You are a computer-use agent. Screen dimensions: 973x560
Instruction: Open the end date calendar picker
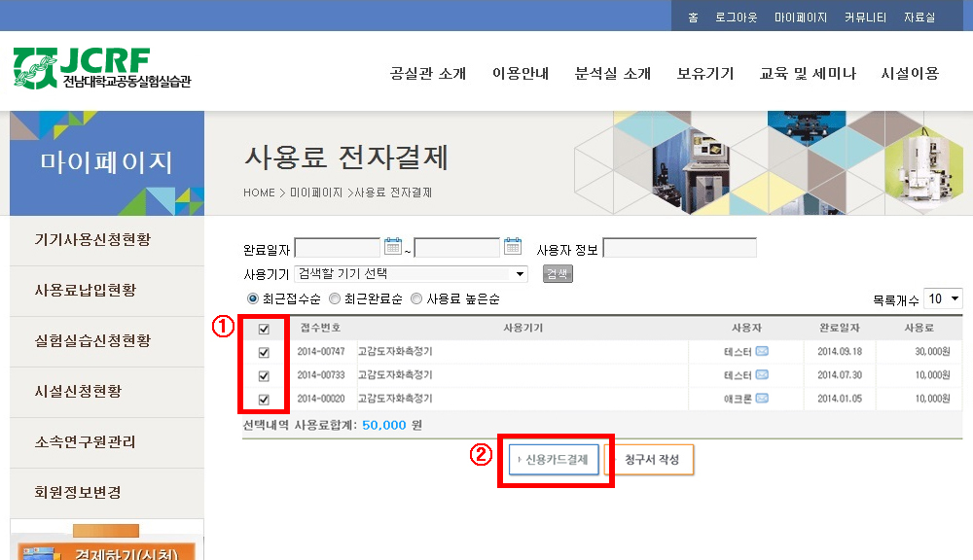click(513, 247)
